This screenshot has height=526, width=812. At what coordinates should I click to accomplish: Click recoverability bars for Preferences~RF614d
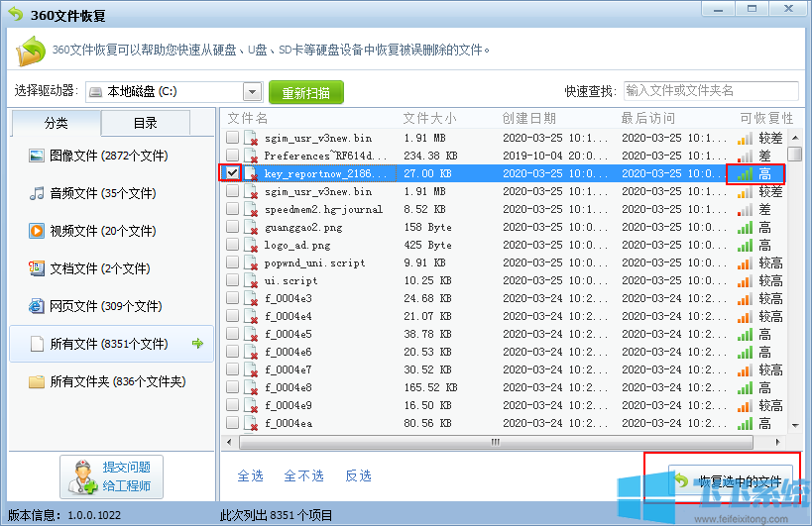tap(746, 156)
